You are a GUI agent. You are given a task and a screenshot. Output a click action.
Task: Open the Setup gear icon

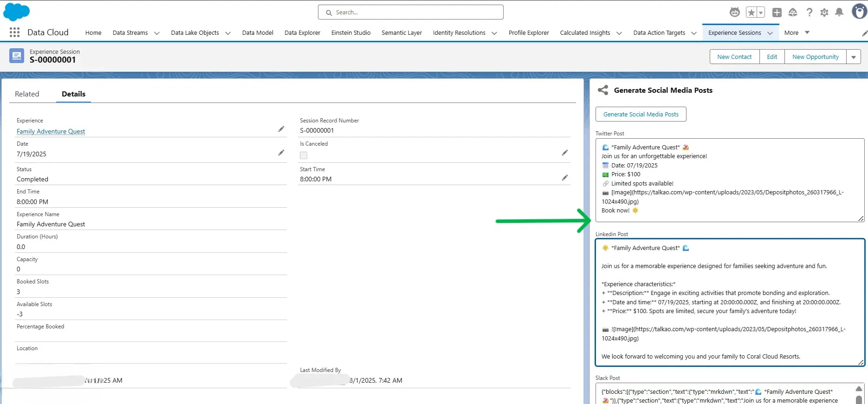(824, 13)
